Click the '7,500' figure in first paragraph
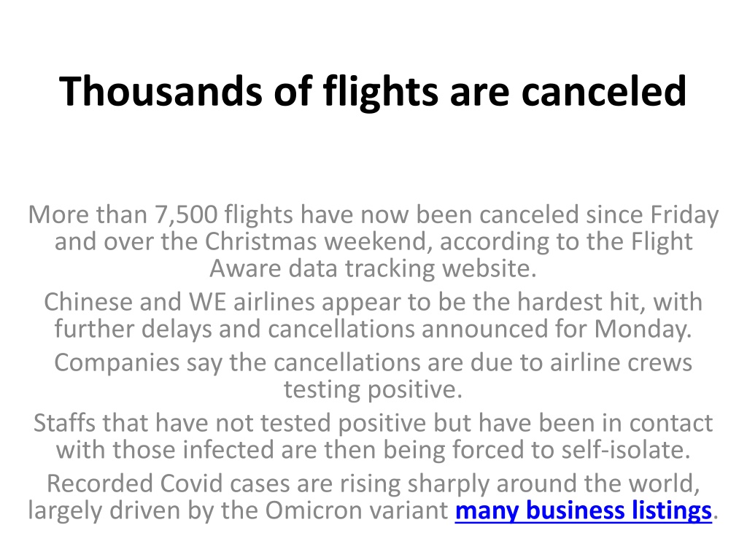 (186, 215)
